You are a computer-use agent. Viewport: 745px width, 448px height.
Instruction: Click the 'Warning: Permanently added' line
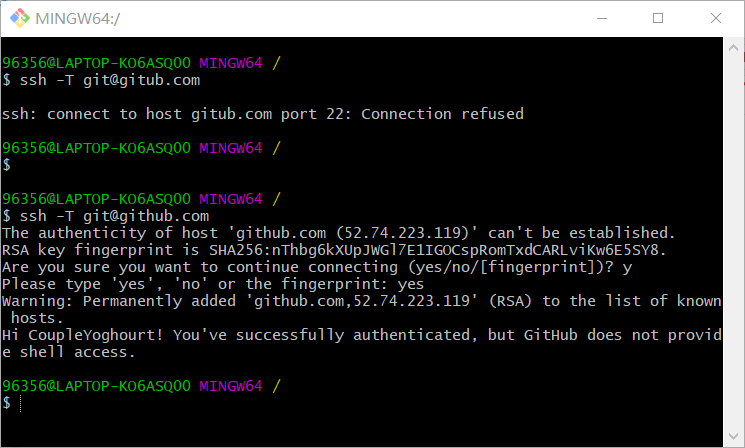pos(360,301)
